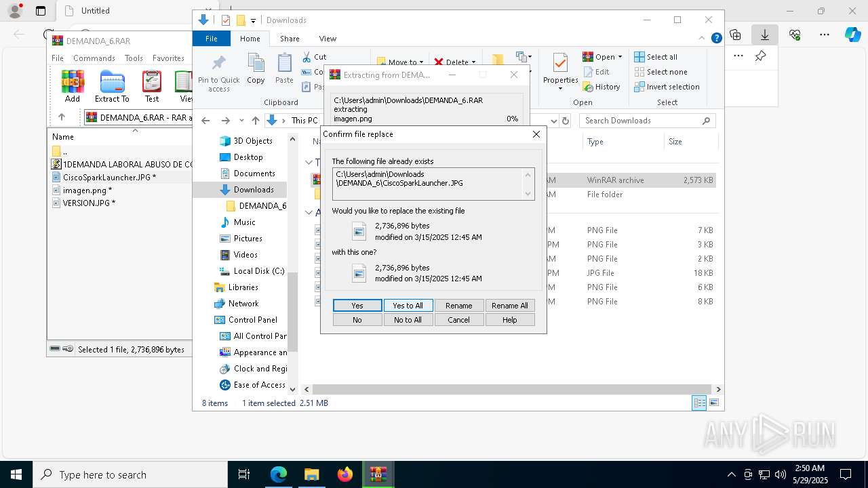Click the Rename button in replace dialog
The image size is (868, 488).
459,306
